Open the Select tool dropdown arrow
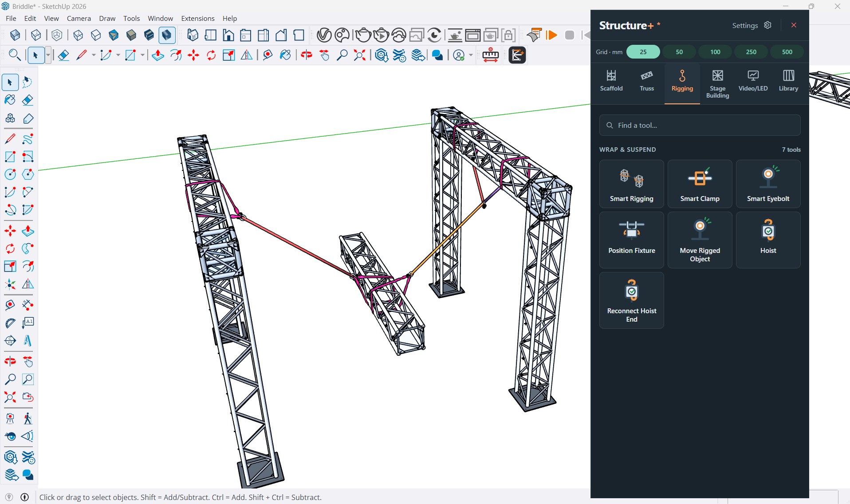This screenshot has width=850, height=504. click(x=48, y=55)
